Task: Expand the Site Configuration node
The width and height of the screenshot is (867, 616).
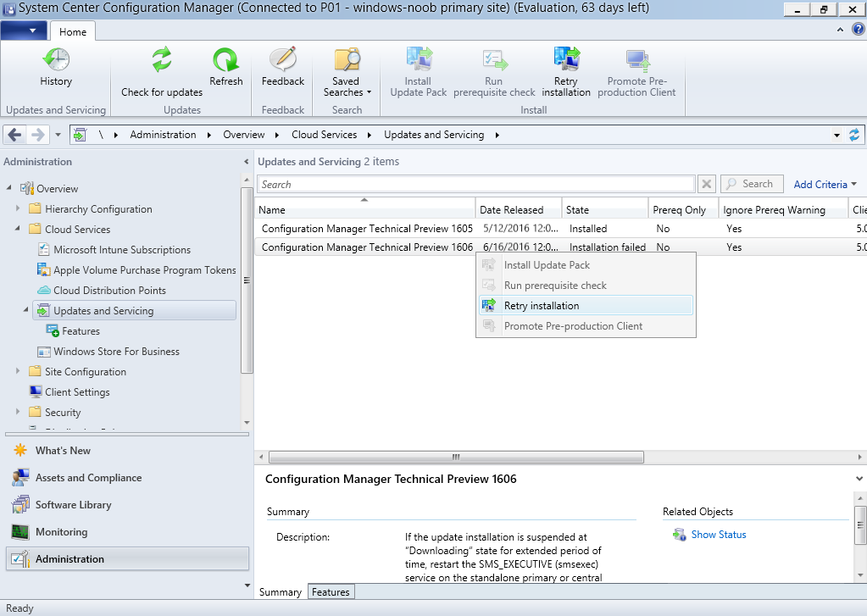Action: [x=18, y=371]
